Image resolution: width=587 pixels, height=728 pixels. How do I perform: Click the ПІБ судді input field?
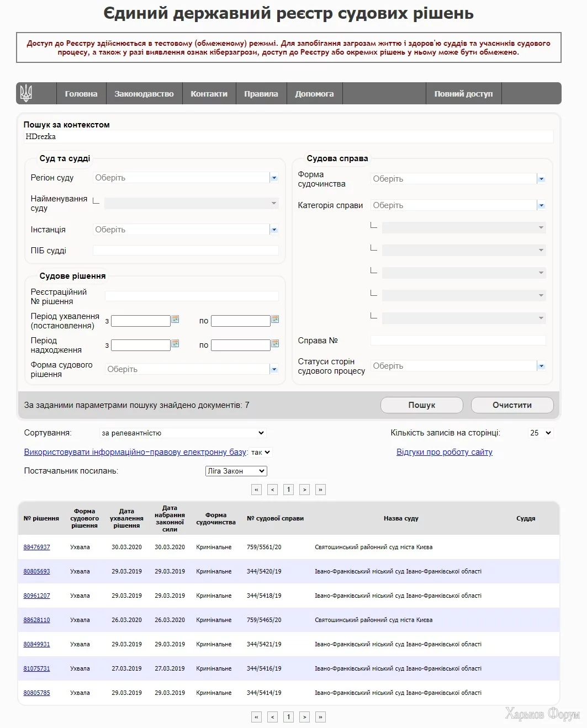point(186,251)
